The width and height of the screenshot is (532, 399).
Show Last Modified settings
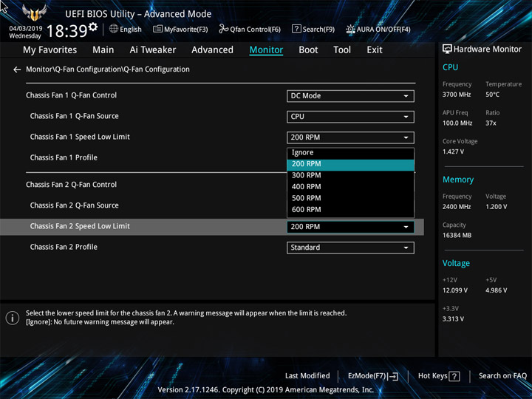[x=307, y=375]
